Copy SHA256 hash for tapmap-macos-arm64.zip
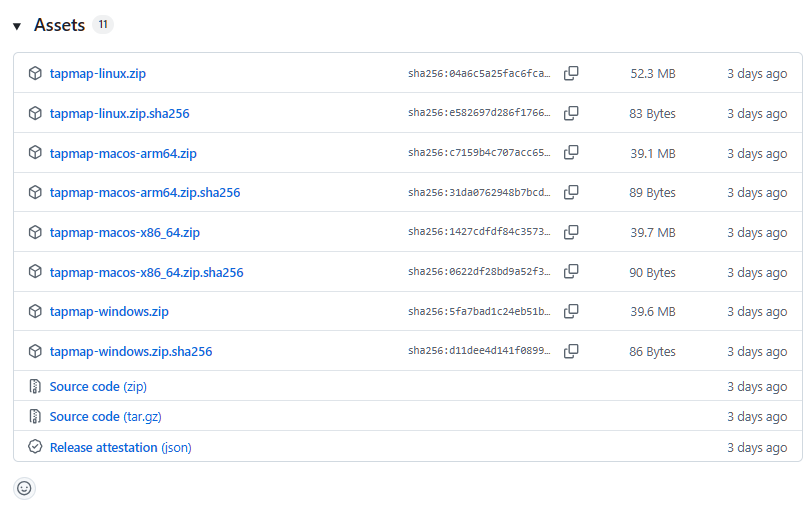Image resolution: width=810 pixels, height=511 pixels. (x=571, y=153)
